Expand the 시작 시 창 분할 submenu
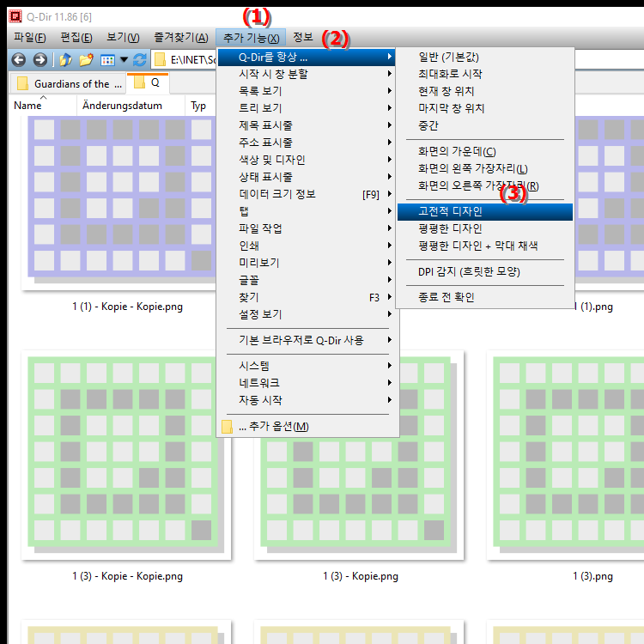 coord(307,74)
